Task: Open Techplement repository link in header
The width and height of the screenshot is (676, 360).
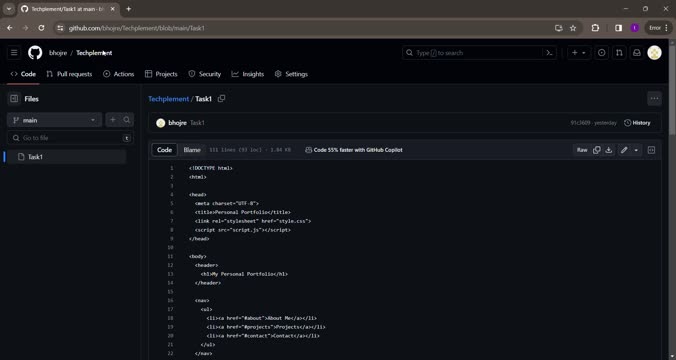Action: coord(94,53)
